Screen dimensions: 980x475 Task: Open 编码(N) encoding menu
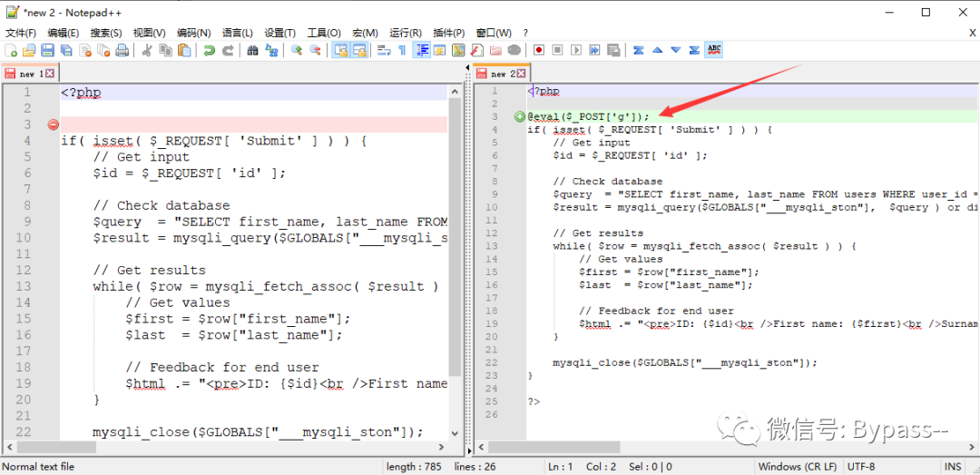[194, 33]
